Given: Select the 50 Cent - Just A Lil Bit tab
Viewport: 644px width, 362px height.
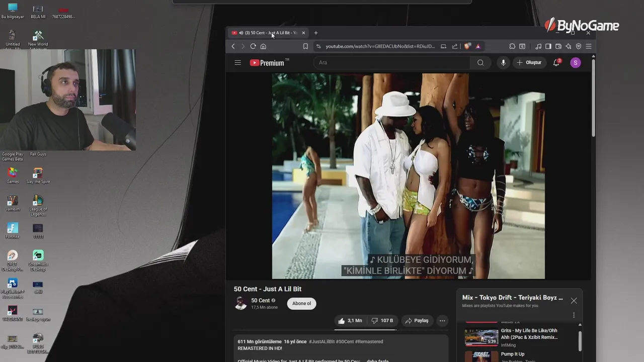Looking at the screenshot, I should point(269,33).
